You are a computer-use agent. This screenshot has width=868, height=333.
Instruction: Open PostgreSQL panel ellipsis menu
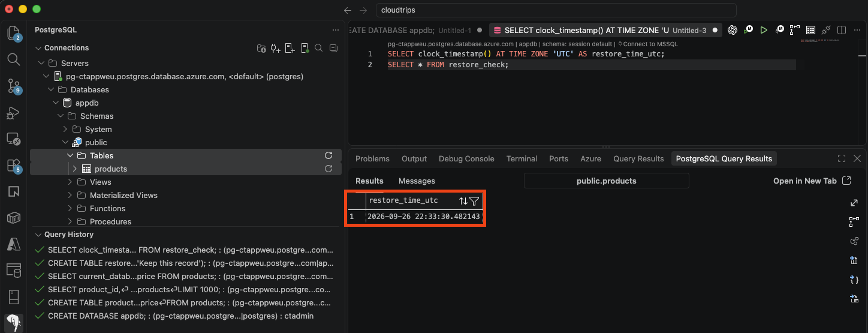click(x=336, y=30)
